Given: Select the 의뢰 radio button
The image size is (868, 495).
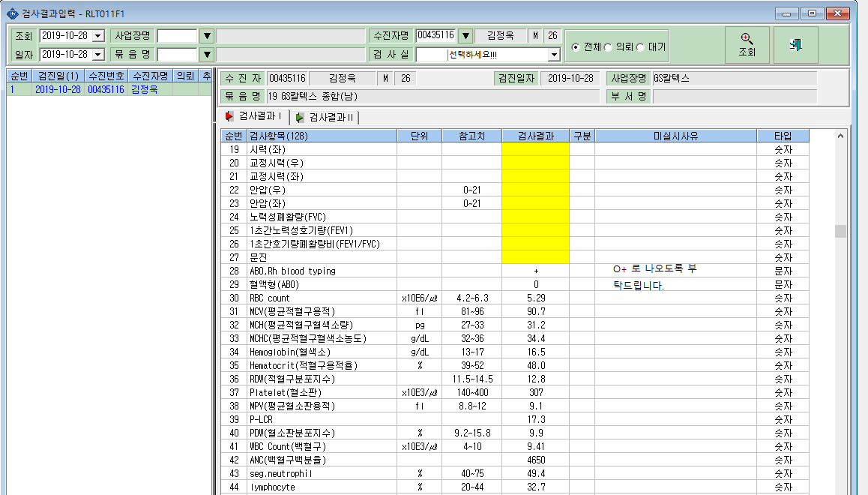Looking at the screenshot, I should pyautogui.click(x=608, y=47).
